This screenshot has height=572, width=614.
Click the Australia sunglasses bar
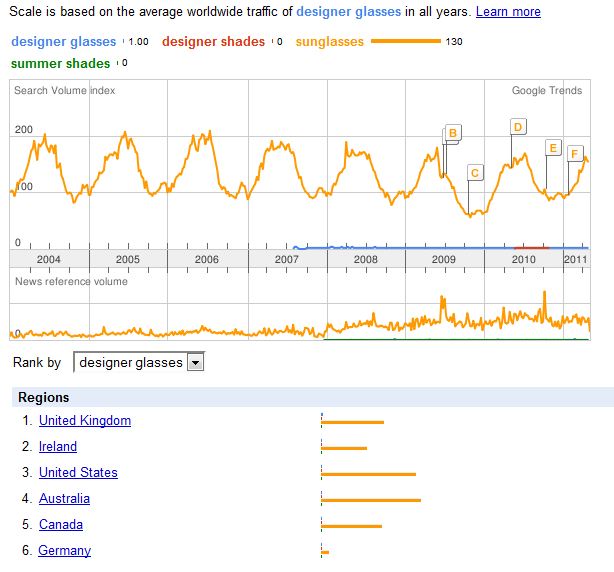tap(371, 500)
